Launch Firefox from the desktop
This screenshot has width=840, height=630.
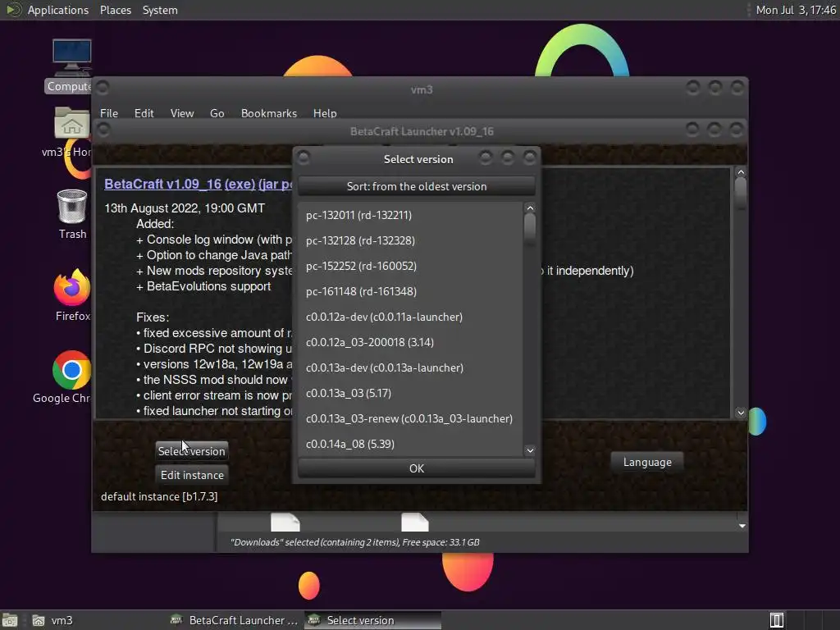72,295
